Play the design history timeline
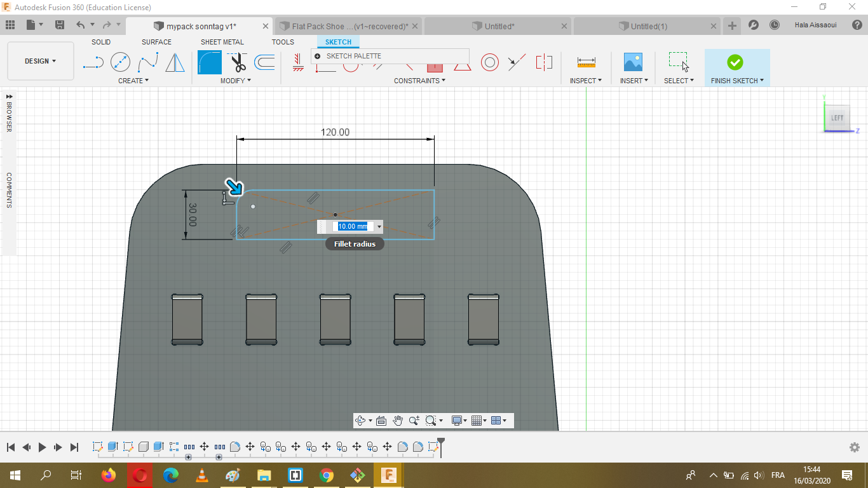This screenshot has height=488, width=868. [42, 447]
